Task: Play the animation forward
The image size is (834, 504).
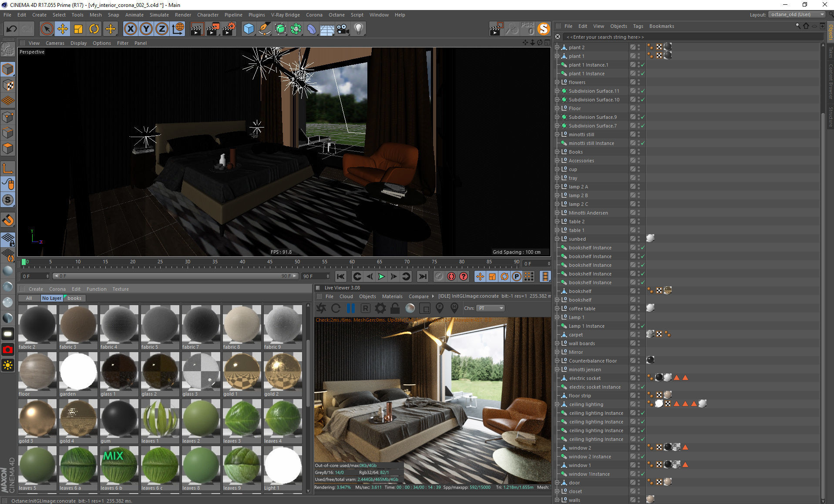Action: [381, 276]
